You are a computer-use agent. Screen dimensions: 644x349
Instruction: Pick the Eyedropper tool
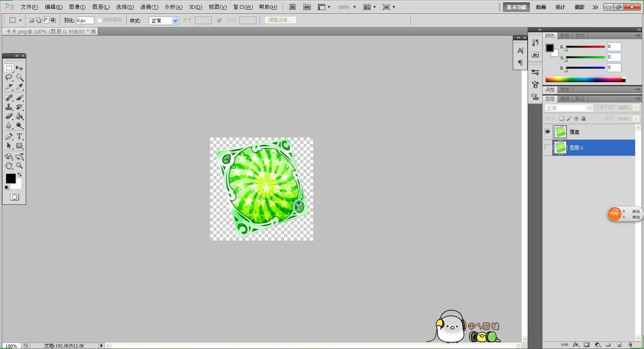(19, 87)
